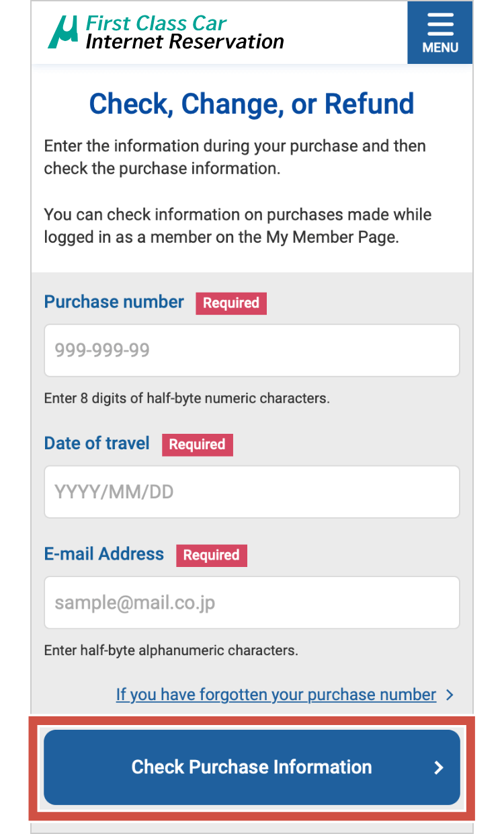The height and width of the screenshot is (834, 504).
Task: Click the Check, Change, or Refund heading
Action: (252, 104)
